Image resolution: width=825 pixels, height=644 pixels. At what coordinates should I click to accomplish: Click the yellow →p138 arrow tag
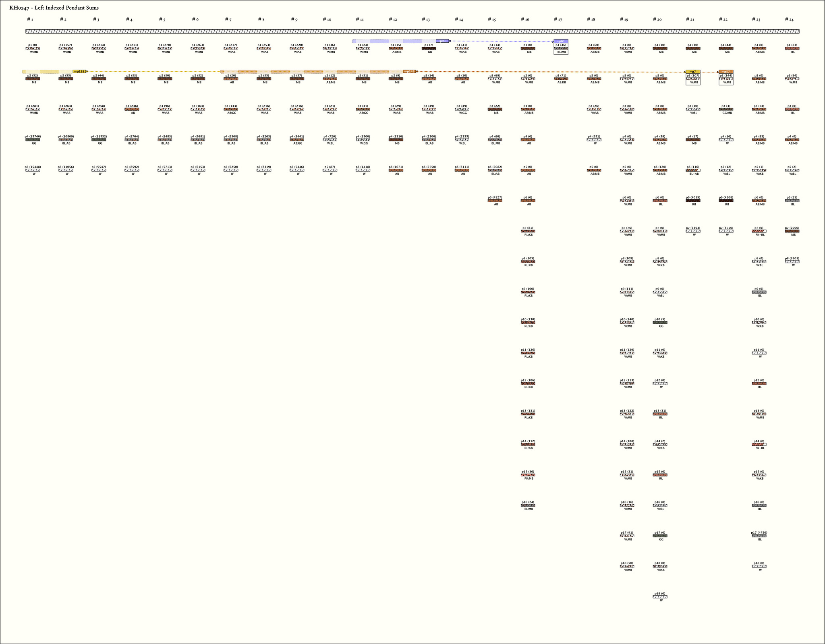point(79,72)
